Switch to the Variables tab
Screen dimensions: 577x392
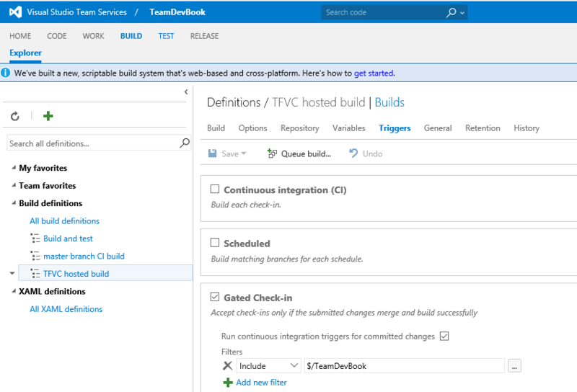(349, 128)
